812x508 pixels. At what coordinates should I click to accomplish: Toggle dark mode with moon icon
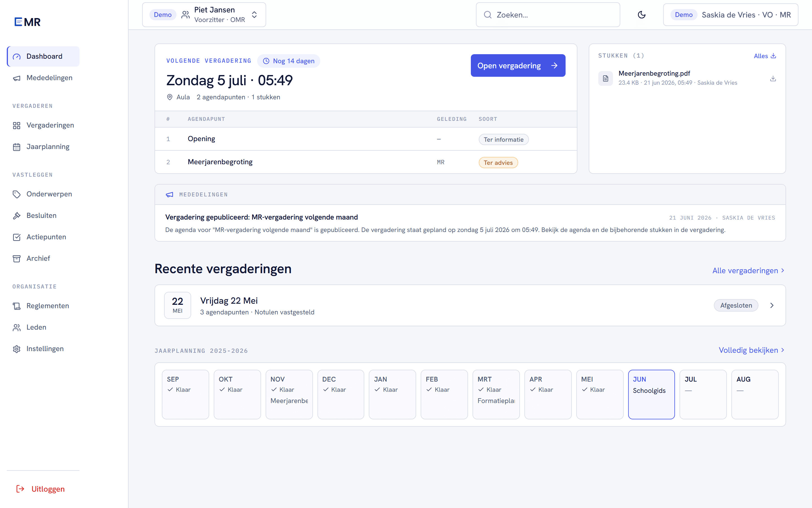tap(641, 15)
